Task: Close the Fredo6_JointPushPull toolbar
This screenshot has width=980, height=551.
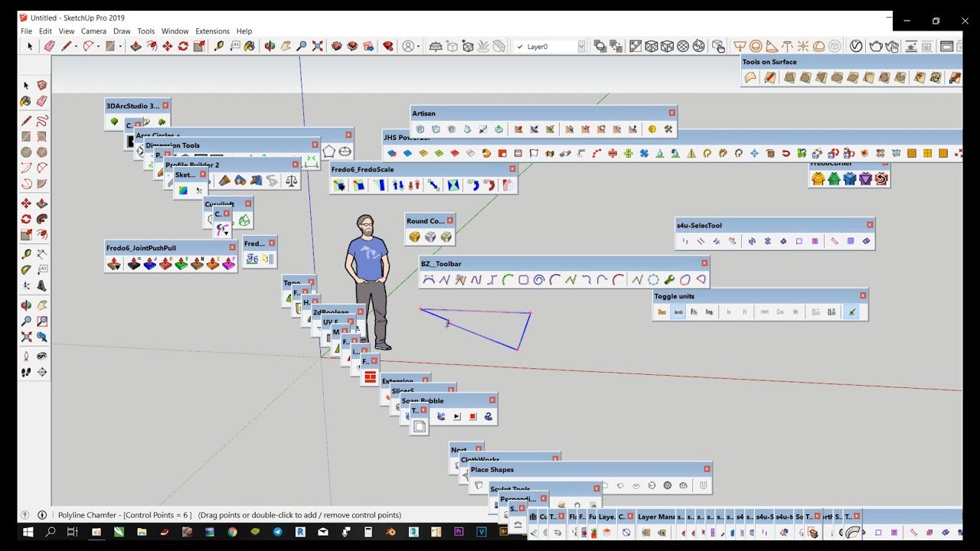Action: pos(232,247)
